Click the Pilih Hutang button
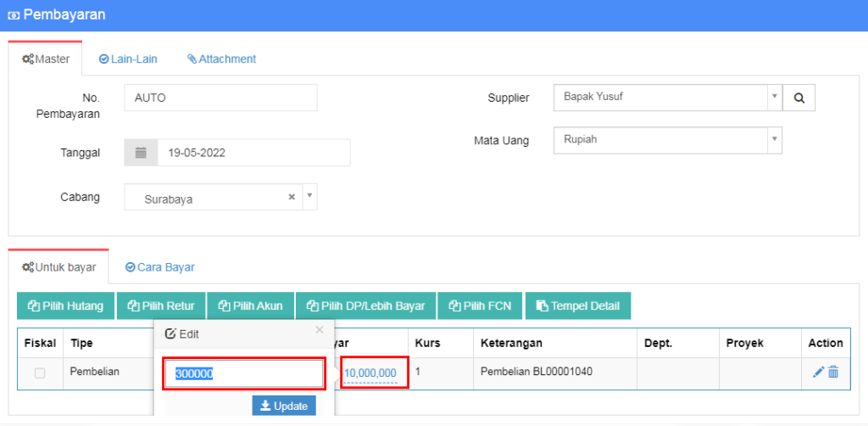 pos(66,306)
